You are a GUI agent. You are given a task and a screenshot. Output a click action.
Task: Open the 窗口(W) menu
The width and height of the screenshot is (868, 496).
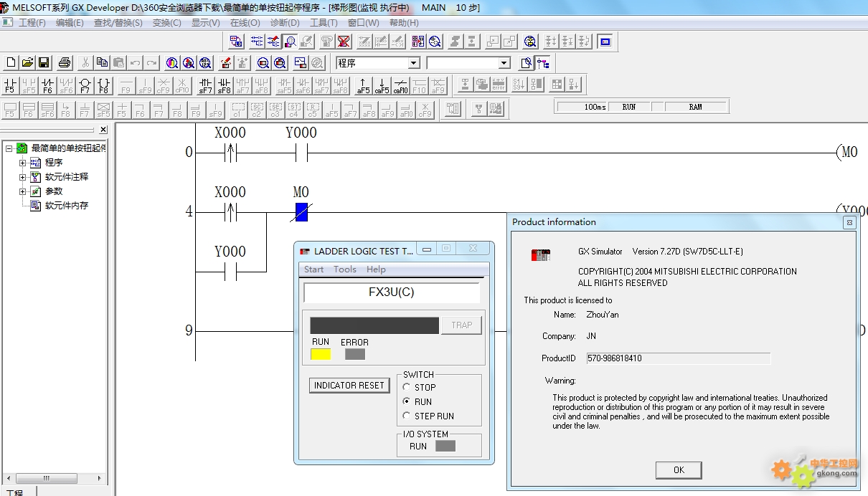click(364, 23)
